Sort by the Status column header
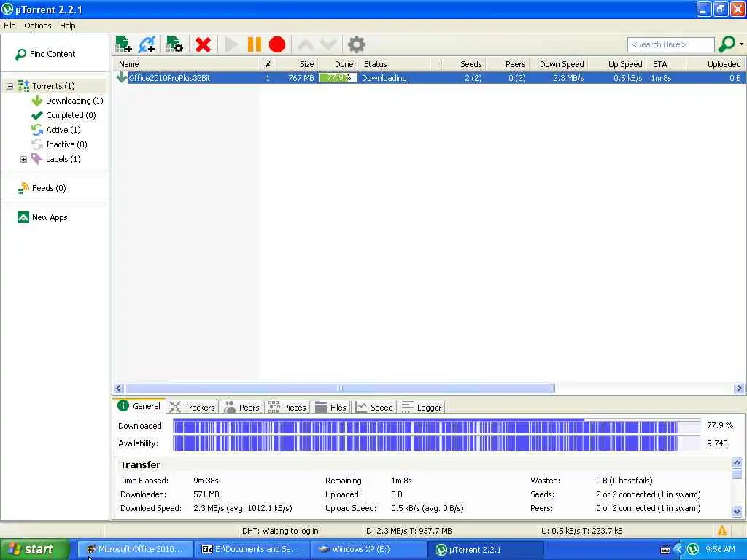Screen dimensions: 747x560 (x=393, y=64)
